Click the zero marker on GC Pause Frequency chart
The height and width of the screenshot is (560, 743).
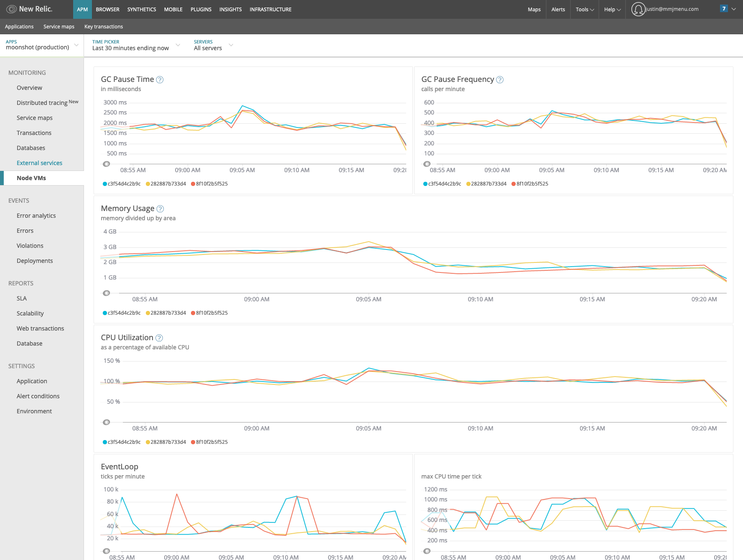tap(427, 164)
